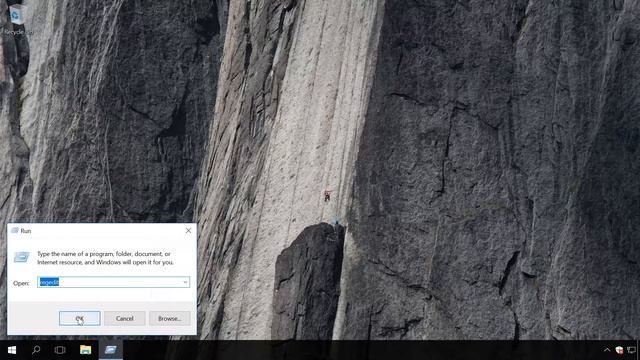Image resolution: width=640 pixels, height=360 pixels.
Task: Confirm the Run dialog with OK
Action: 80,318
